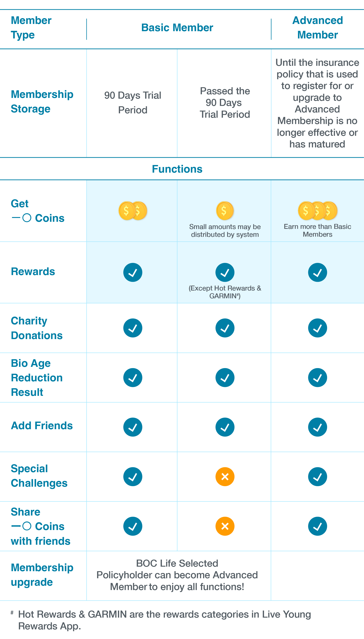
Task: Click the Get Coins row label
Action: tap(37, 211)
